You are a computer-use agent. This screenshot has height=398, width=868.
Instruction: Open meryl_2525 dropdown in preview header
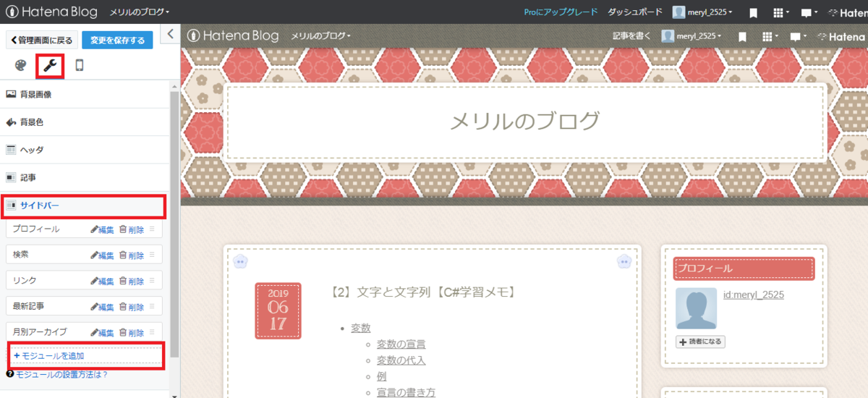pyautogui.click(x=692, y=36)
